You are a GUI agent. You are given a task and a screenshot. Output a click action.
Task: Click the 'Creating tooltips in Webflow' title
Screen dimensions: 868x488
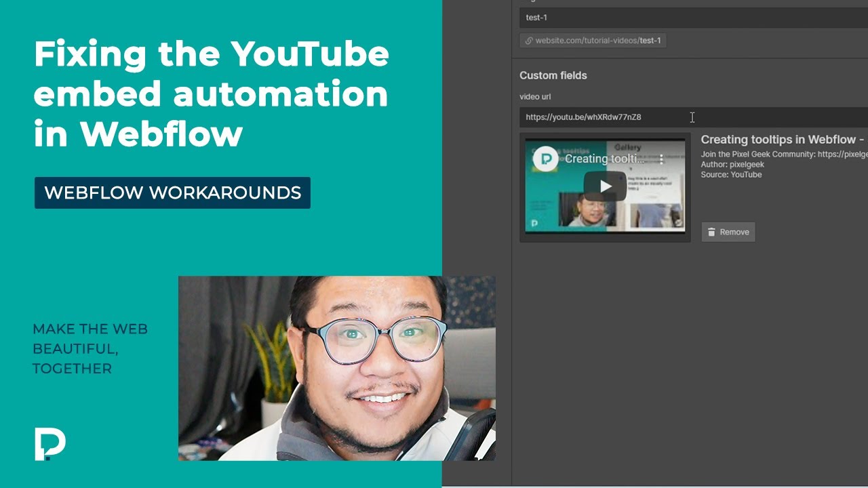782,140
